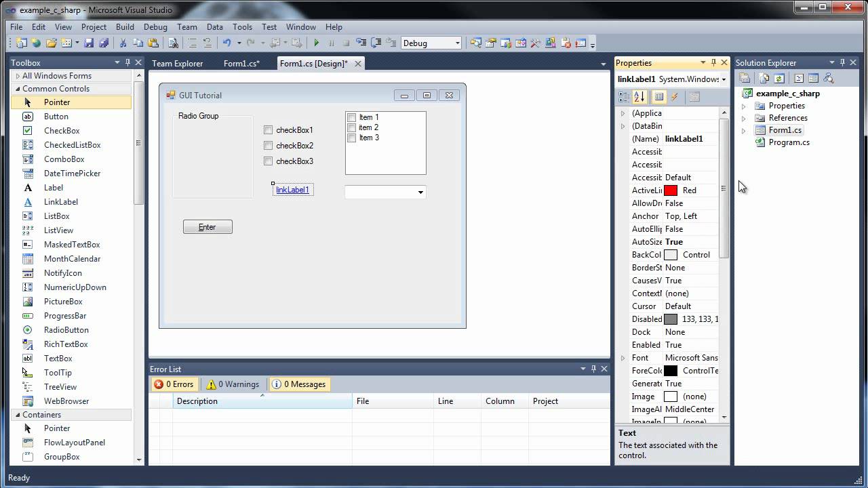Close the Form1.cs [Design] tab
Image resolution: width=868 pixels, height=488 pixels.
tap(358, 63)
